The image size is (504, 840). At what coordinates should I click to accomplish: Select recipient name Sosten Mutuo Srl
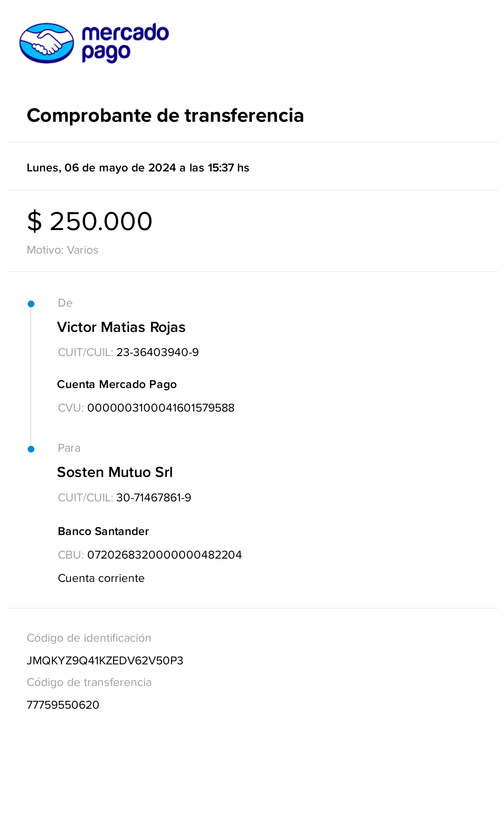(x=115, y=472)
